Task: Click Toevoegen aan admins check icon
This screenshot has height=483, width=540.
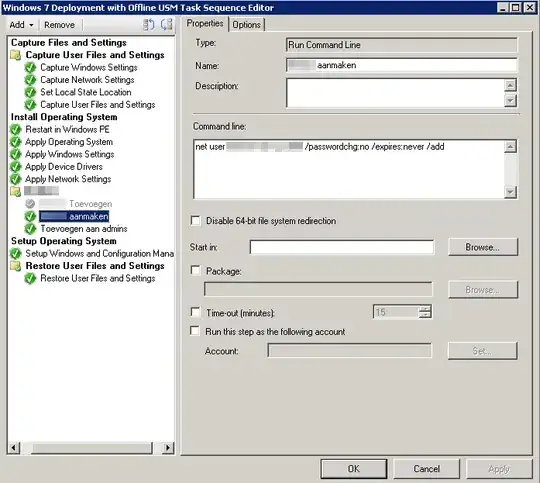Action: [x=30, y=229]
